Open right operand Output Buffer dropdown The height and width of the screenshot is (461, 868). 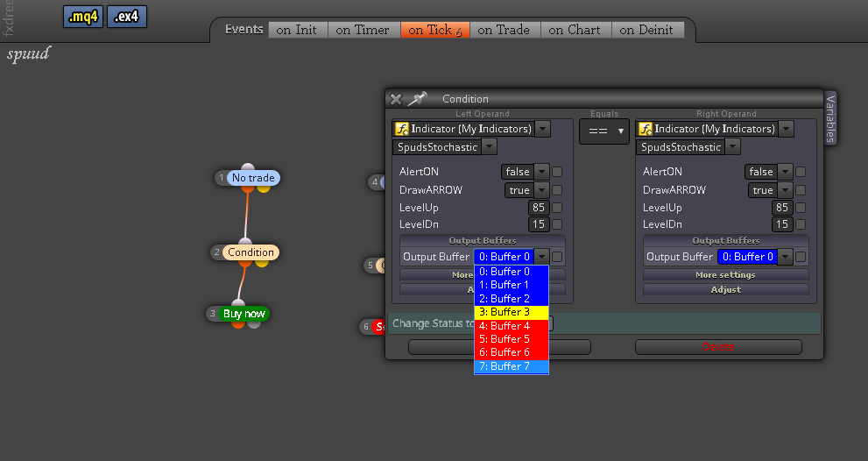pyautogui.click(x=785, y=257)
